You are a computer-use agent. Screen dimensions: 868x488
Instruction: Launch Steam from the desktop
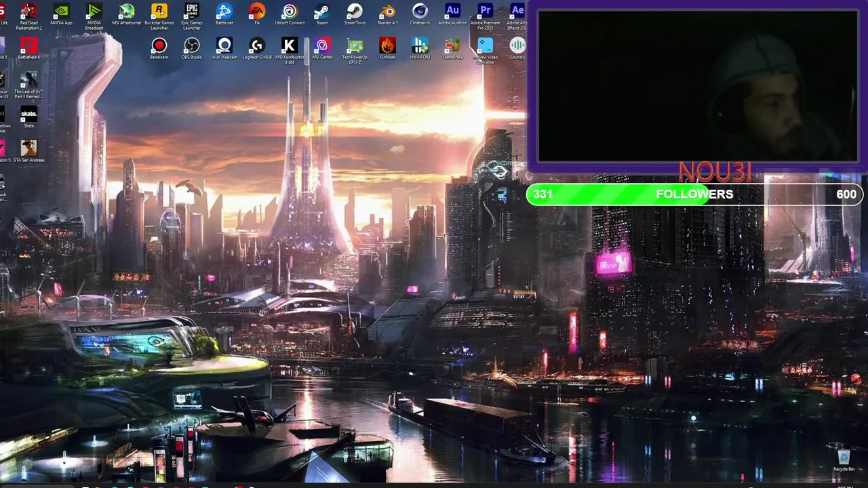pos(322,15)
